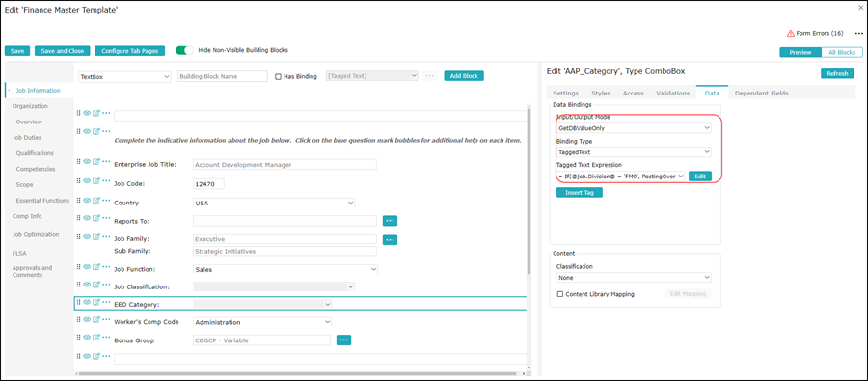This screenshot has height=381, width=868.
Task: Check the Has Binding checkbox
Action: (279, 76)
